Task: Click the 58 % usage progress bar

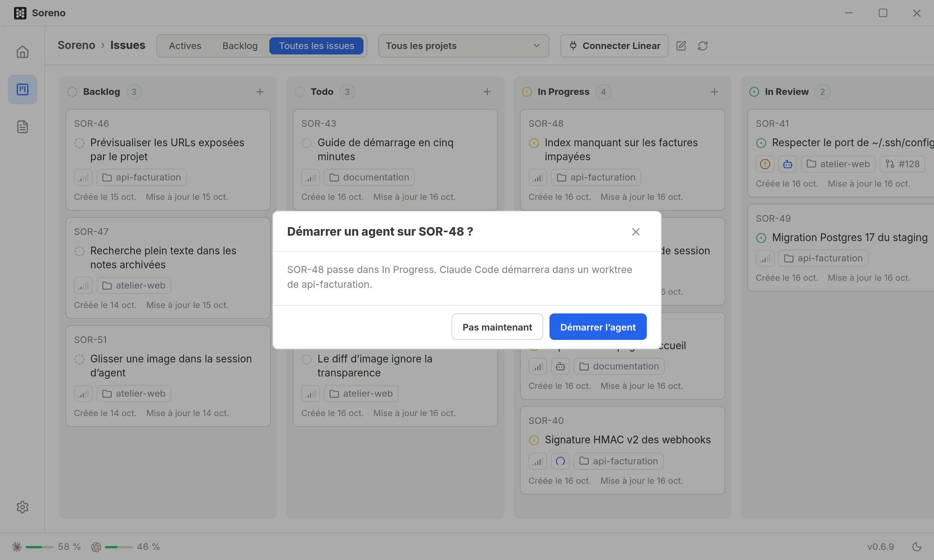Action: (x=39, y=547)
